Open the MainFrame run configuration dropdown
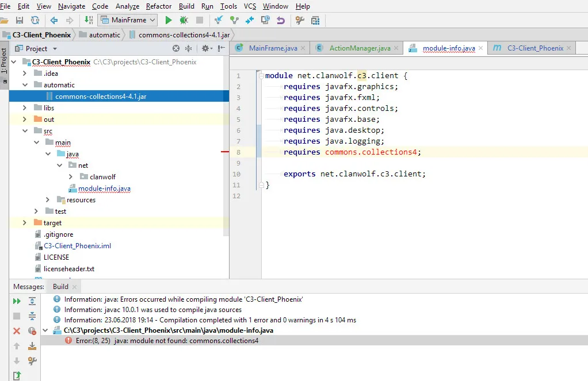The image size is (588, 381). click(x=128, y=20)
